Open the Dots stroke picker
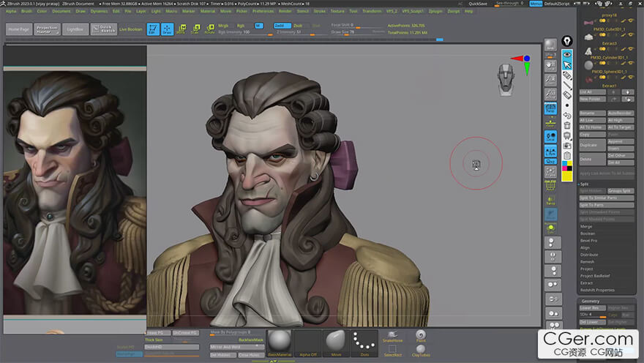The image size is (644, 363). 364,343
